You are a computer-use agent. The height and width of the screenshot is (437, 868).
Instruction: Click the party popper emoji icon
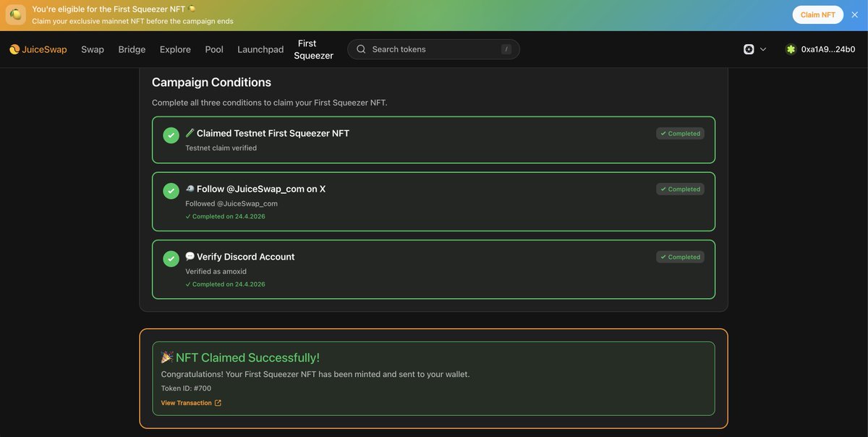(x=167, y=357)
